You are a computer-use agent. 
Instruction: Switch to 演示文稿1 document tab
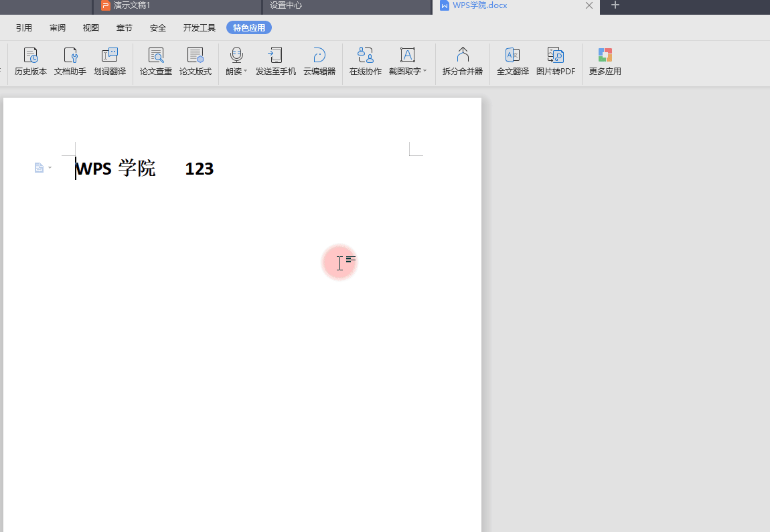177,7
